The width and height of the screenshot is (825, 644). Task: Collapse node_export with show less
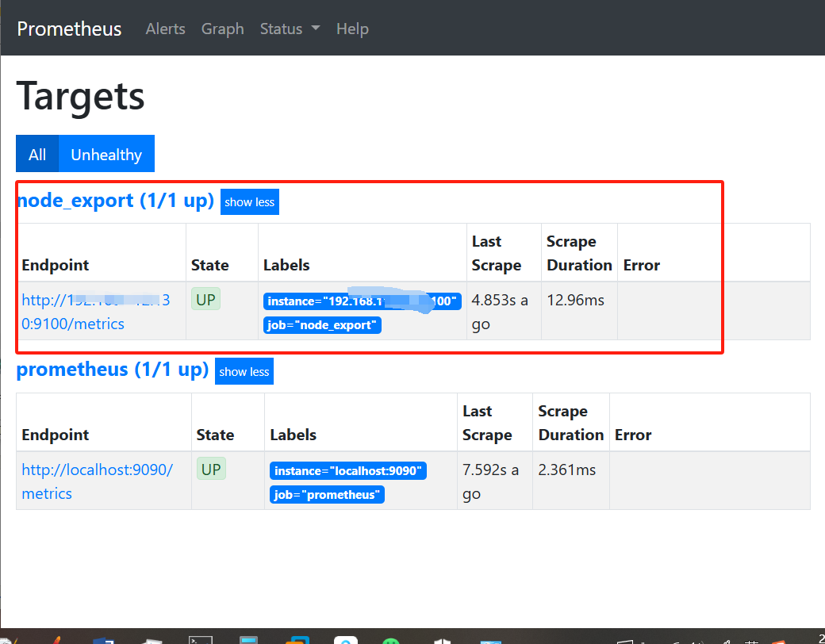click(x=249, y=202)
